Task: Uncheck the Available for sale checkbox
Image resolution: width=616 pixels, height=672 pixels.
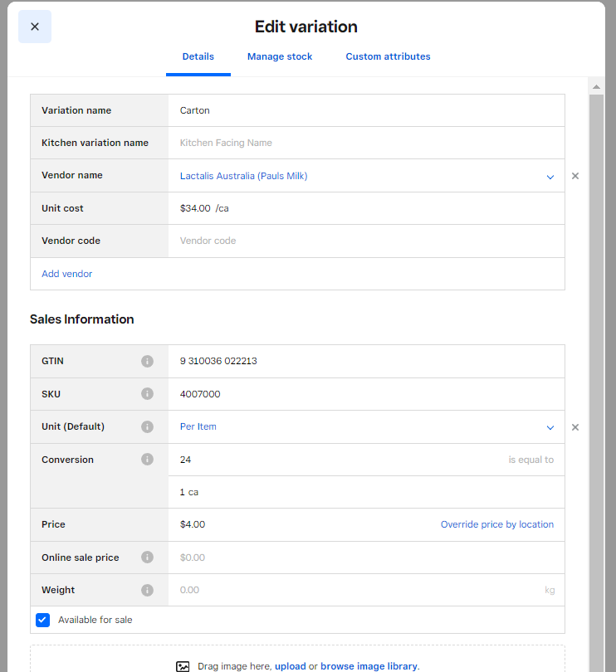Action: click(43, 620)
